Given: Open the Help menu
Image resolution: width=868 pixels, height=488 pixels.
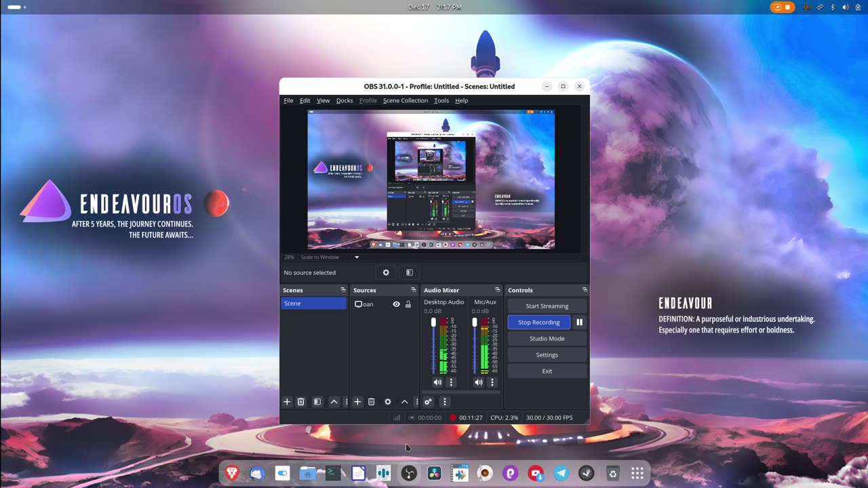Looking at the screenshot, I should coord(462,100).
